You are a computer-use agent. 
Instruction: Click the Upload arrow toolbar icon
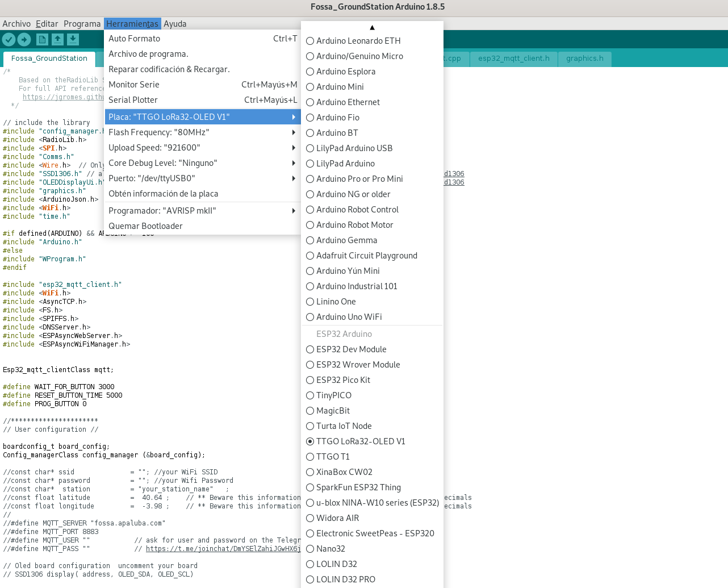(x=24, y=39)
